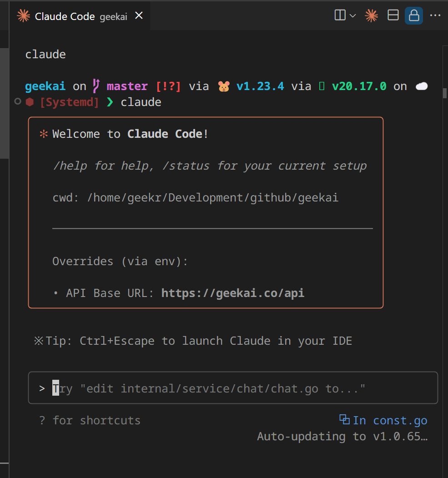448x478 pixels.
Task: Click the Claude Code icon in the tab
Action: coord(24,16)
